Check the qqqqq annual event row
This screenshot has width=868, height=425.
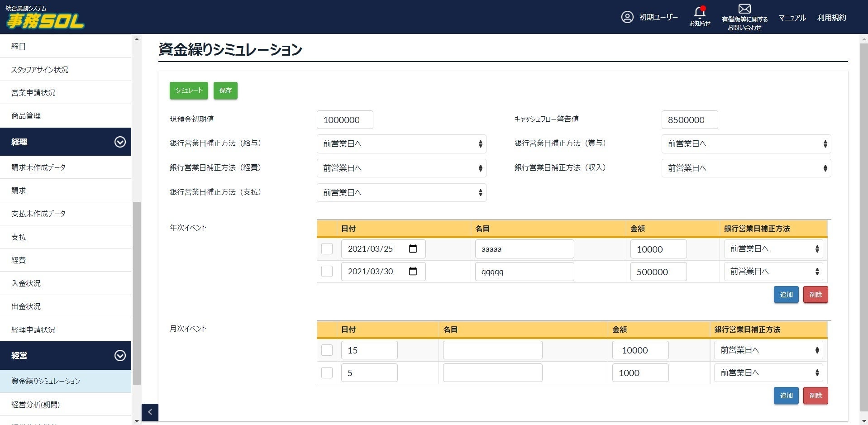click(x=327, y=272)
